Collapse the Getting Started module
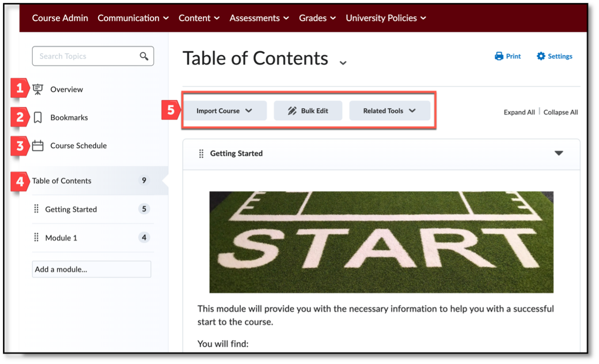This screenshot has height=364, width=599. coord(559,153)
